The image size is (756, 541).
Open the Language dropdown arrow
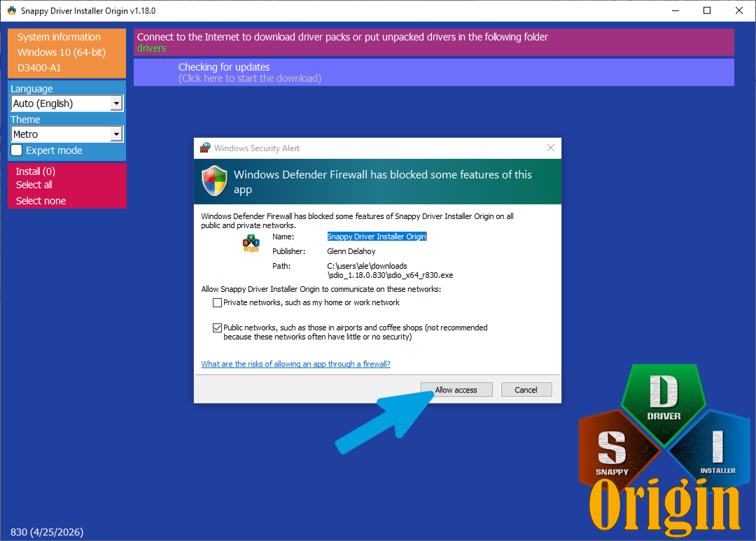116,103
